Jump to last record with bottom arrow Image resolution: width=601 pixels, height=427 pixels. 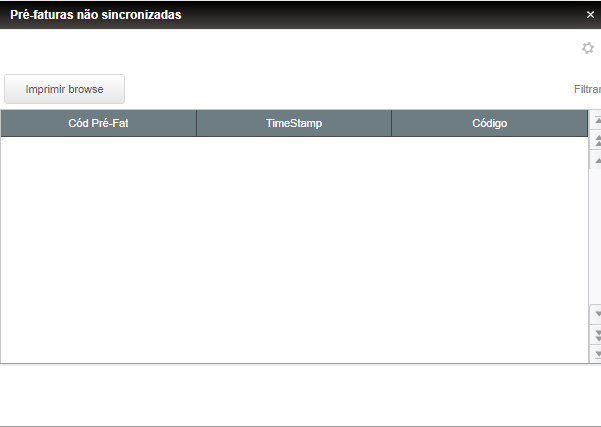(x=596, y=354)
